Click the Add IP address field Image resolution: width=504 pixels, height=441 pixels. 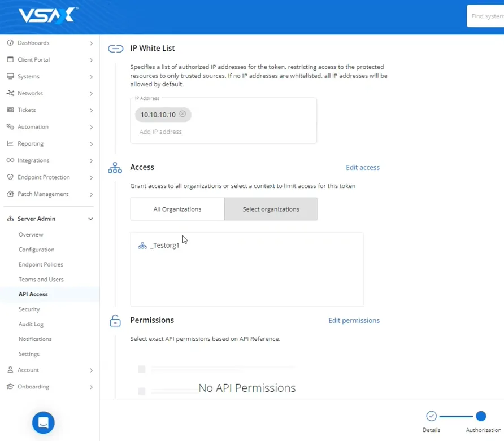click(161, 132)
